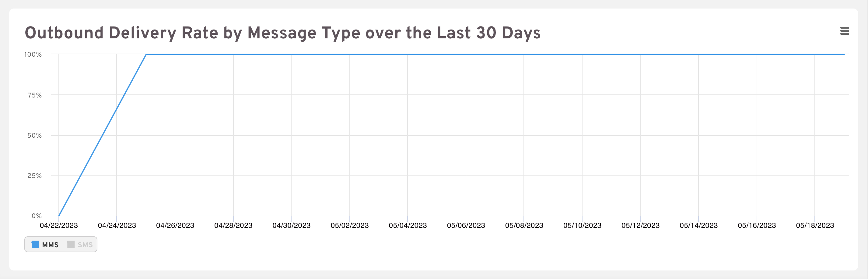Click the blue MMS legend square

pyautogui.click(x=35, y=244)
